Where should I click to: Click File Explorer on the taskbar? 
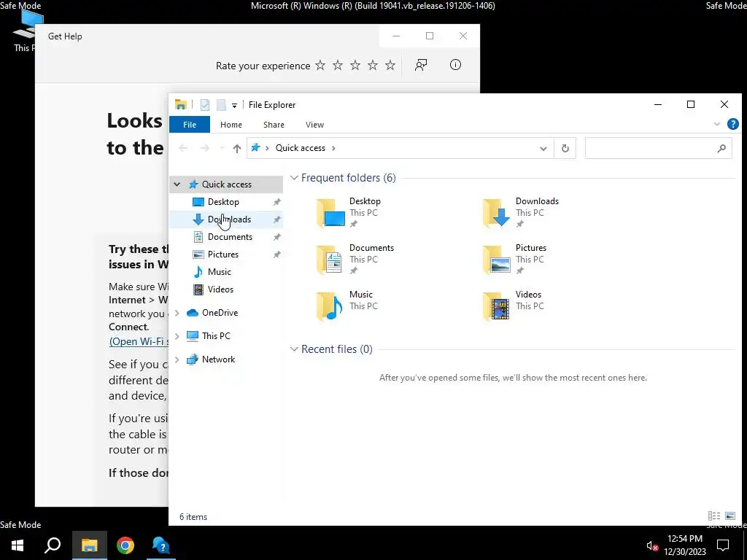[89, 545]
